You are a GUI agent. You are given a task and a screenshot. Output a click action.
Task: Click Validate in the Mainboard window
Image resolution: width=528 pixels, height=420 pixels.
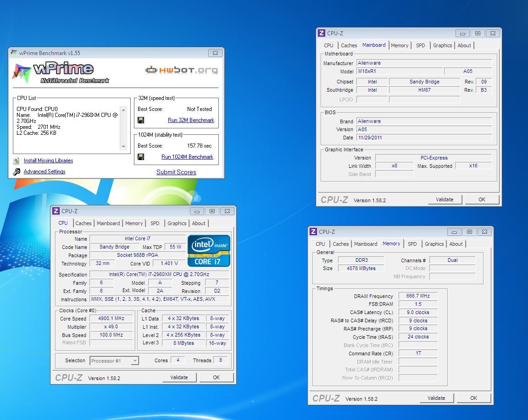click(445, 199)
